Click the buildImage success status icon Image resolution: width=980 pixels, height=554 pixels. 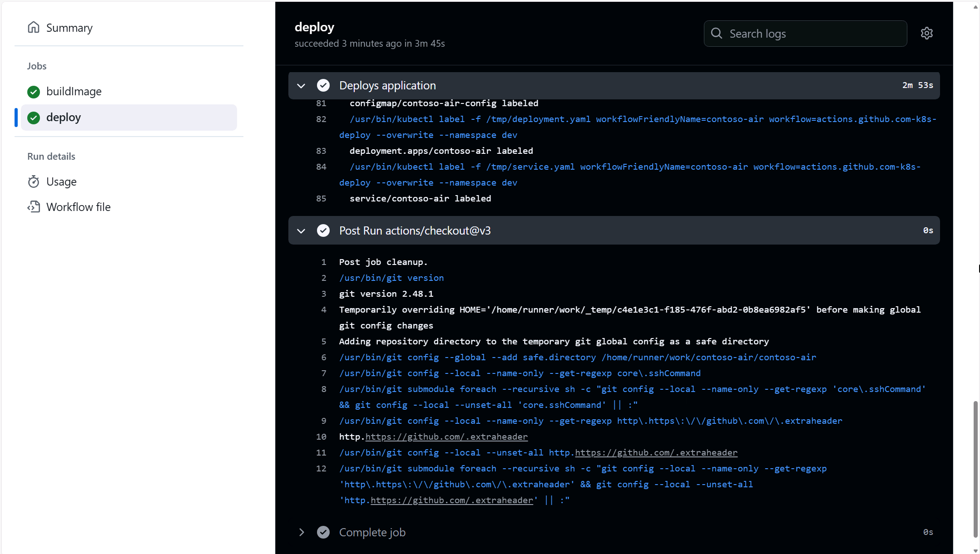click(34, 91)
